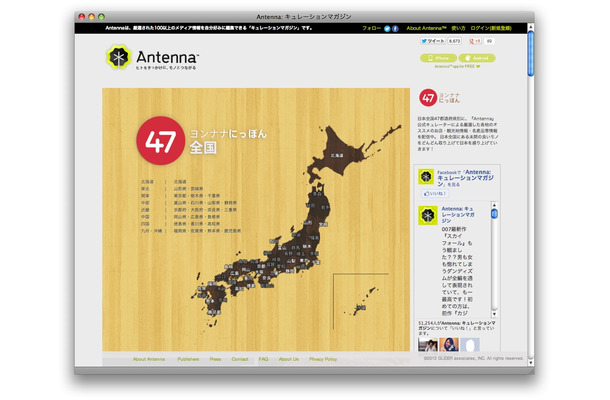Open About Antenna in the top black bar
The height and width of the screenshot is (400, 610).
426,28
